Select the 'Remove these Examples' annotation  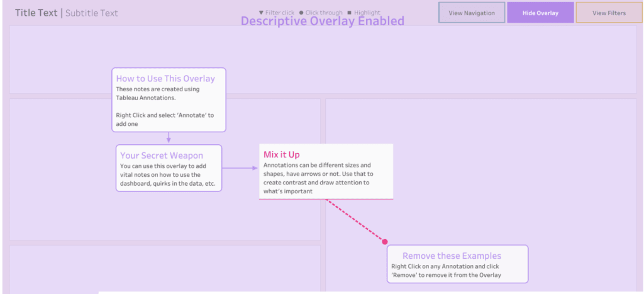coord(457,264)
